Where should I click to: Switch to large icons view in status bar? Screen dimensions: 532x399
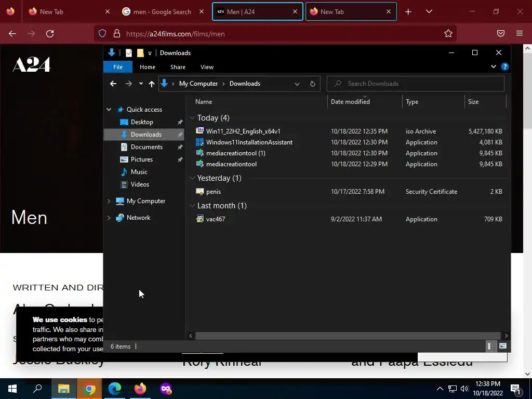(x=503, y=346)
